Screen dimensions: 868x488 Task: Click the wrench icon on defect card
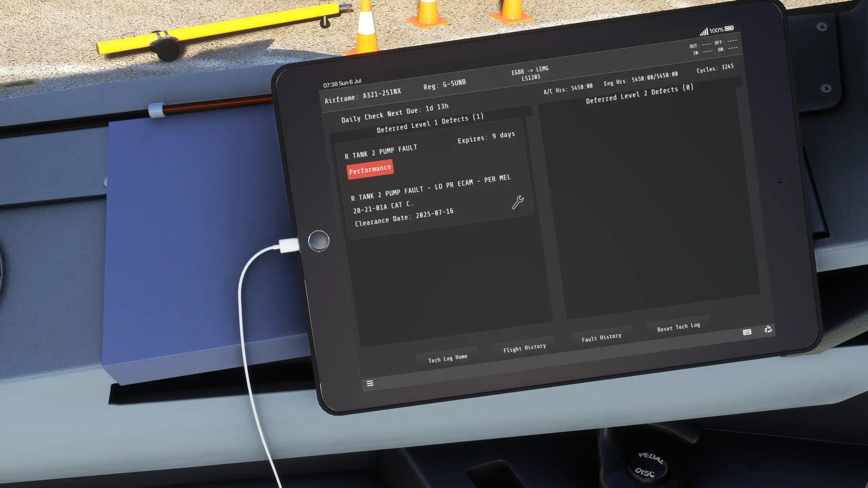coord(518,202)
